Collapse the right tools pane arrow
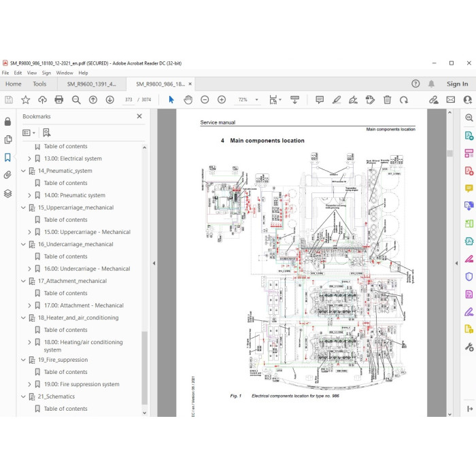This screenshot has width=476, height=476. [456, 263]
